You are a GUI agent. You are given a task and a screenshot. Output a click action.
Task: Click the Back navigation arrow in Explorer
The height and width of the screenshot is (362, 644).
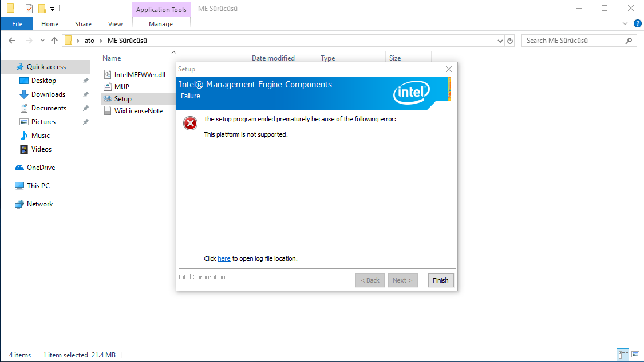(x=12, y=41)
